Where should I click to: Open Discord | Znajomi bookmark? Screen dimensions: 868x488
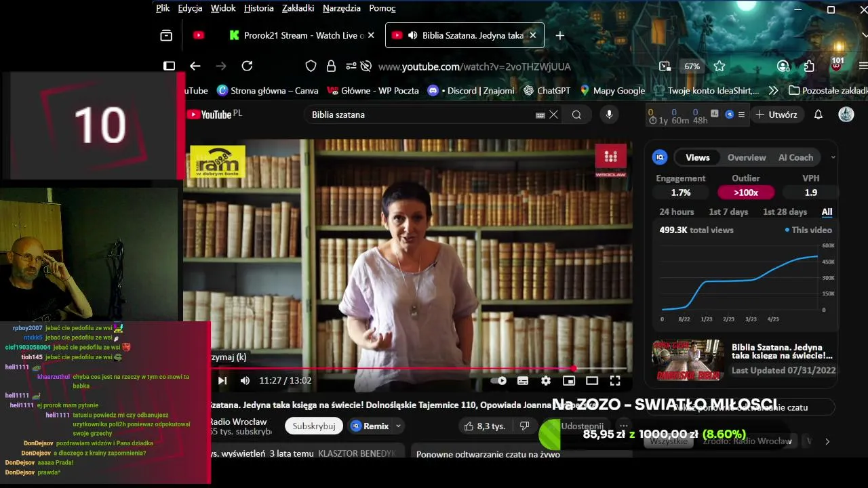pos(471,90)
